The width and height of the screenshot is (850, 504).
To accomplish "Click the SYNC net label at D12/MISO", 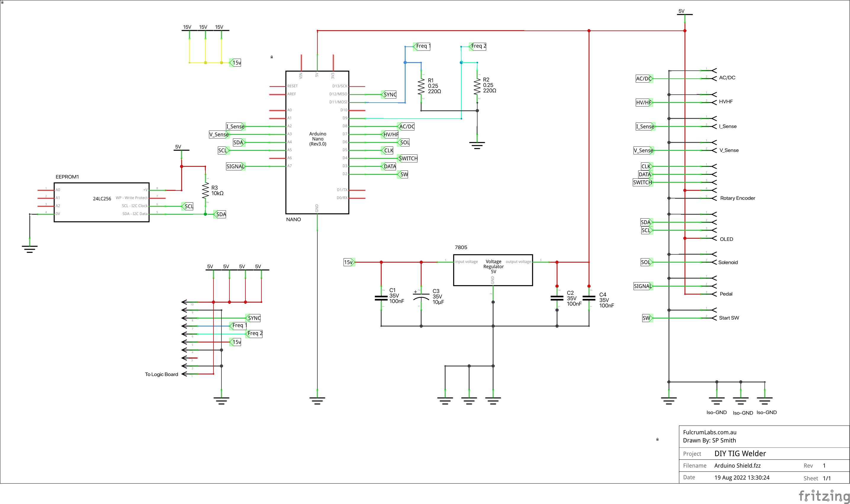I will (389, 94).
